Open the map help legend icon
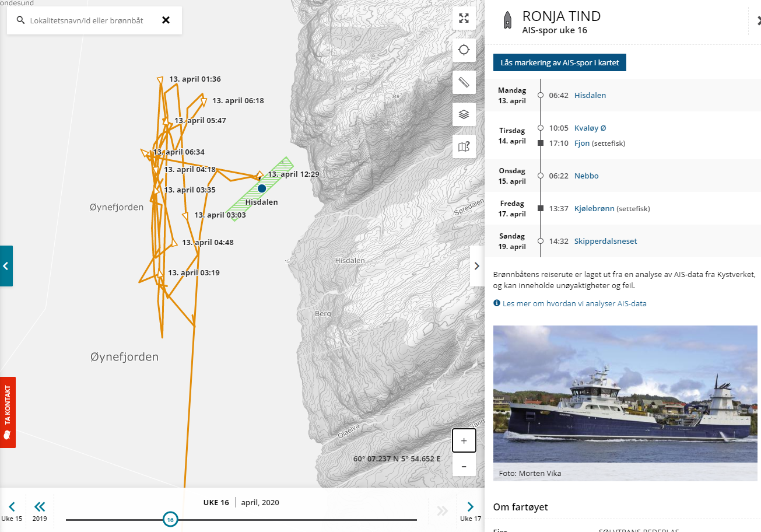Screen dimensions: 761x532 tap(464, 146)
